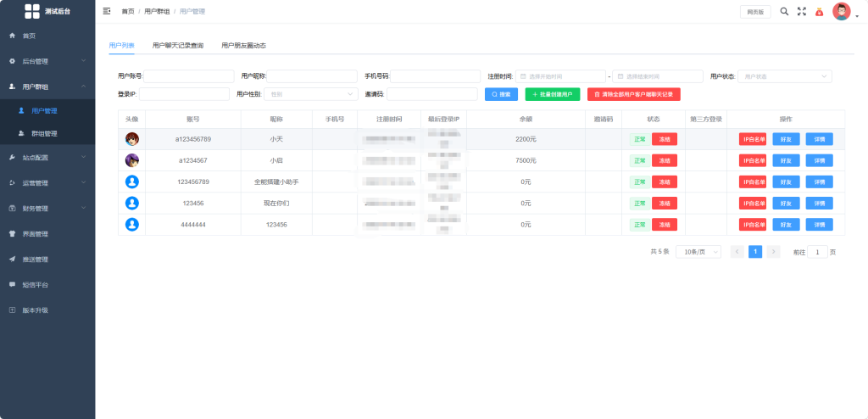Image resolution: width=868 pixels, height=419 pixels.
Task: Collapse the sidebar with the hamburger icon
Action: point(107,11)
